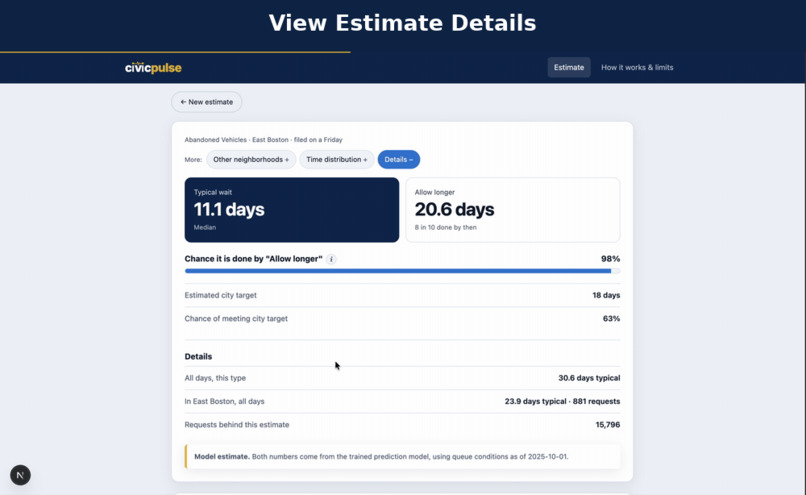
Task: Click the In East Boston, all days label
Action: (x=224, y=401)
